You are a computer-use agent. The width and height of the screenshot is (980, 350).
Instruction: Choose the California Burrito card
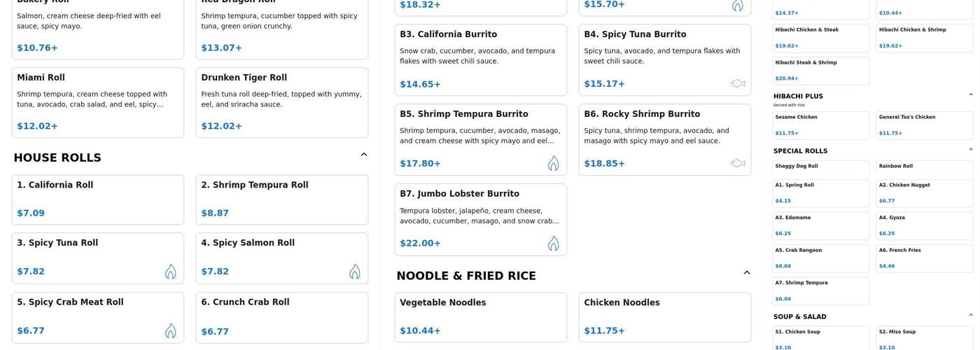click(x=480, y=60)
